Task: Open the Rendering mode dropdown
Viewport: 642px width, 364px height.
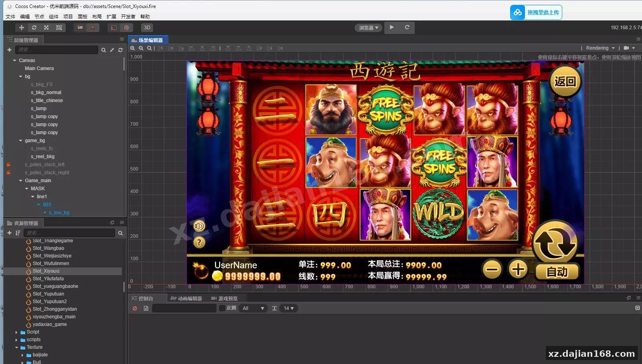Action: click(x=600, y=48)
